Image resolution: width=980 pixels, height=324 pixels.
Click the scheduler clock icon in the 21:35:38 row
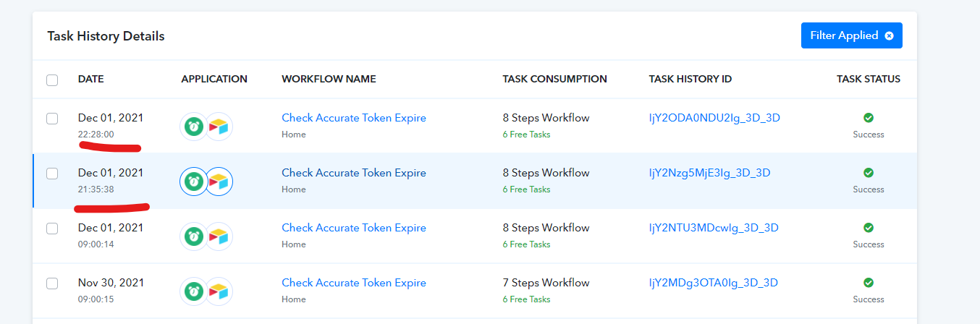193,181
